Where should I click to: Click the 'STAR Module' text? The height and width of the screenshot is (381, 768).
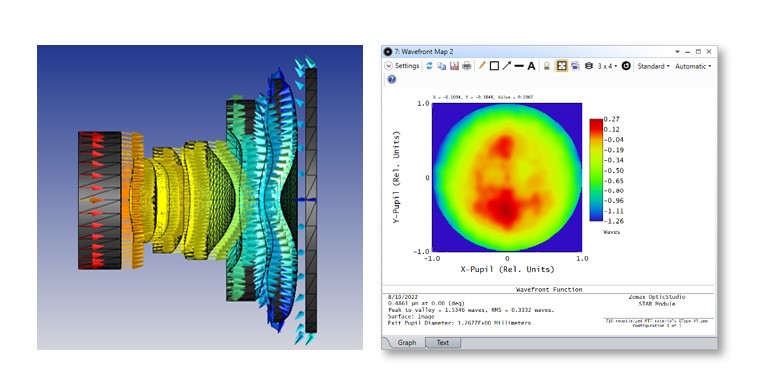coord(657,304)
